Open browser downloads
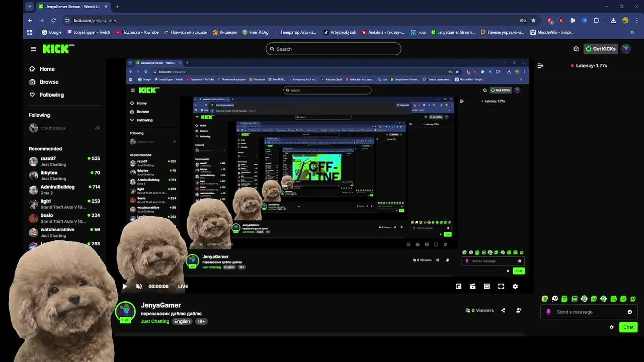Image resolution: width=644 pixels, height=362 pixels. (x=613, y=20)
